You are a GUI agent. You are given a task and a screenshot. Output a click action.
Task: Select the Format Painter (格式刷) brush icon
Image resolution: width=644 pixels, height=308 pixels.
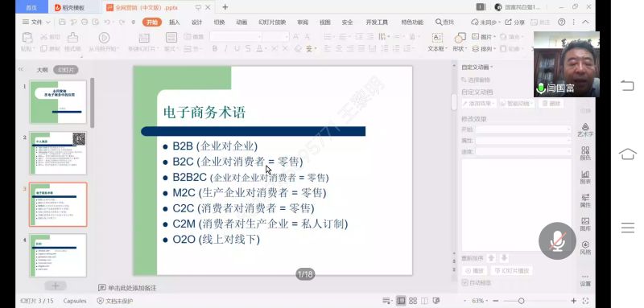click(x=72, y=38)
